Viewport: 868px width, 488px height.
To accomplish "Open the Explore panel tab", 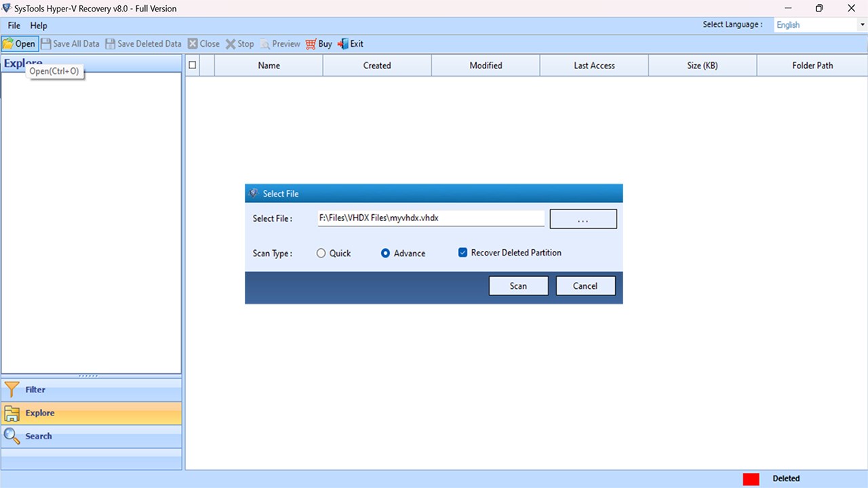I will (92, 413).
